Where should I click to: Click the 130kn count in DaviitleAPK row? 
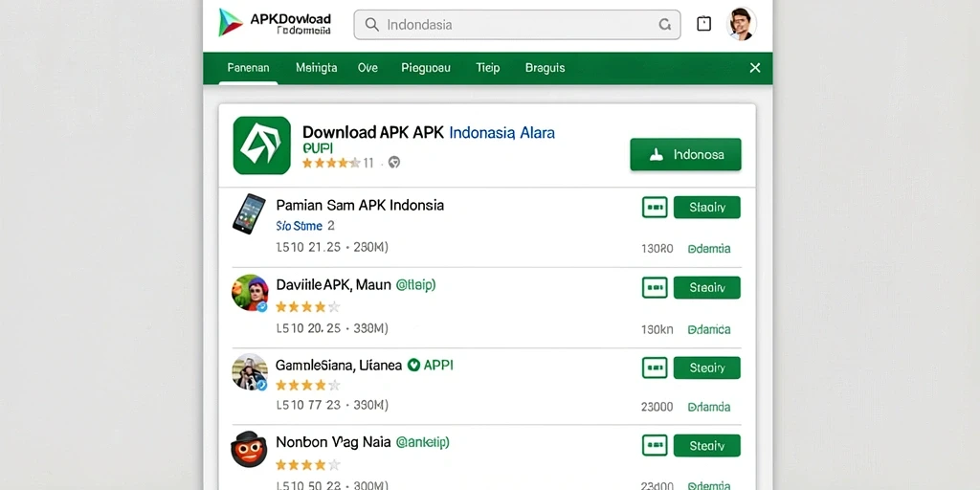657,329
